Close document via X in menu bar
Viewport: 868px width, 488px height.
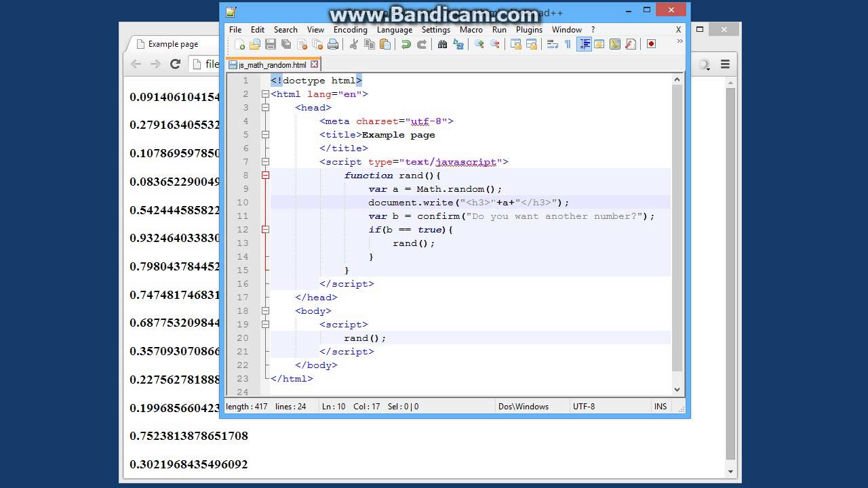[678, 30]
